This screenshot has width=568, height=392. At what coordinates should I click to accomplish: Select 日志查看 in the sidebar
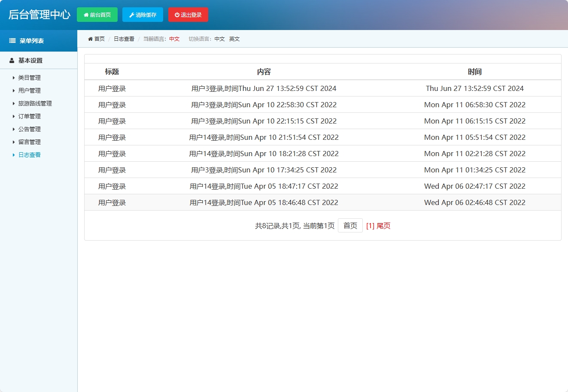tap(29, 155)
